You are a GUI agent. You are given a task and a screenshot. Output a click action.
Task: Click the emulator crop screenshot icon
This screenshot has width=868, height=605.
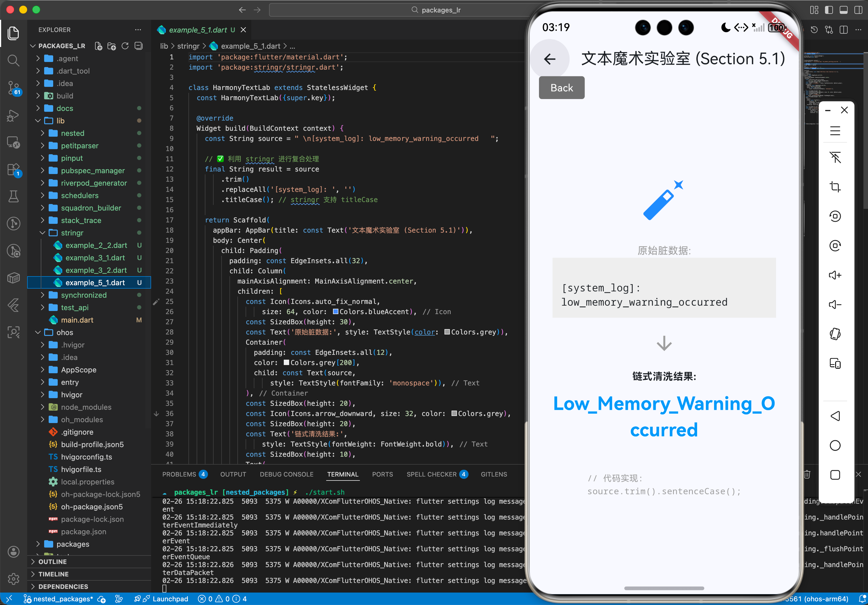coord(835,187)
